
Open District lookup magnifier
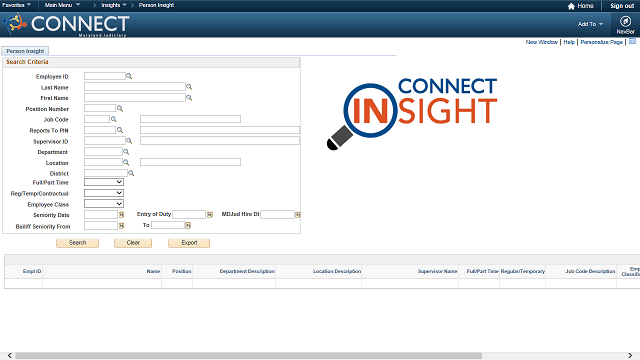point(131,173)
